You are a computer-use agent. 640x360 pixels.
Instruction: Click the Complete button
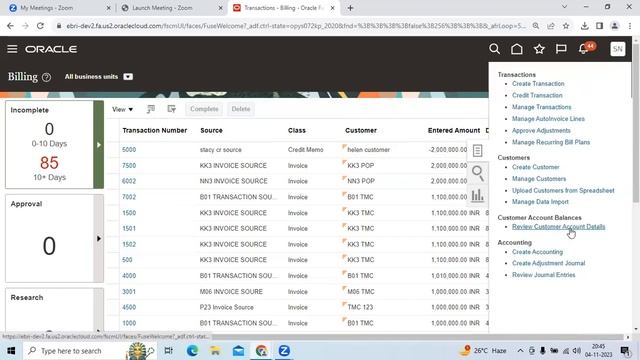point(204,109)
